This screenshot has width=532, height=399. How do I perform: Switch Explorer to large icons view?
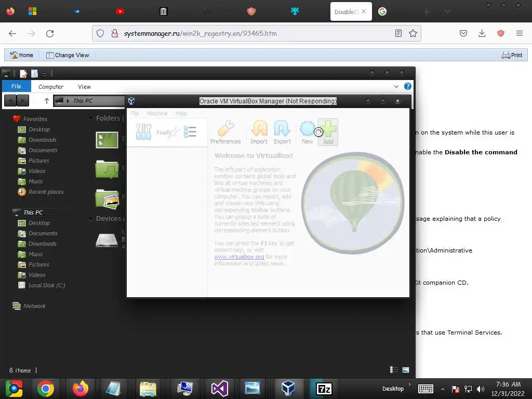406,369
